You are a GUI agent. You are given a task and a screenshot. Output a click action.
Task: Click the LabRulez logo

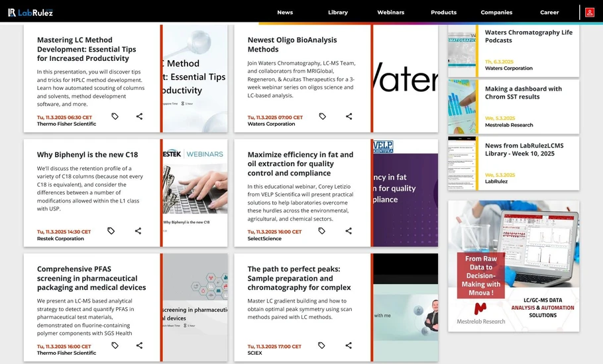30,13
